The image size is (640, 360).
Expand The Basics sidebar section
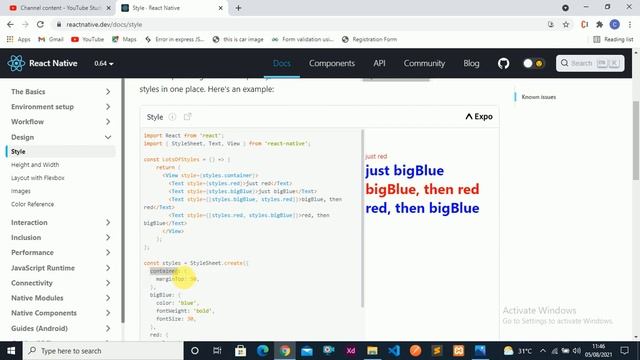click(x=61, y=92)
